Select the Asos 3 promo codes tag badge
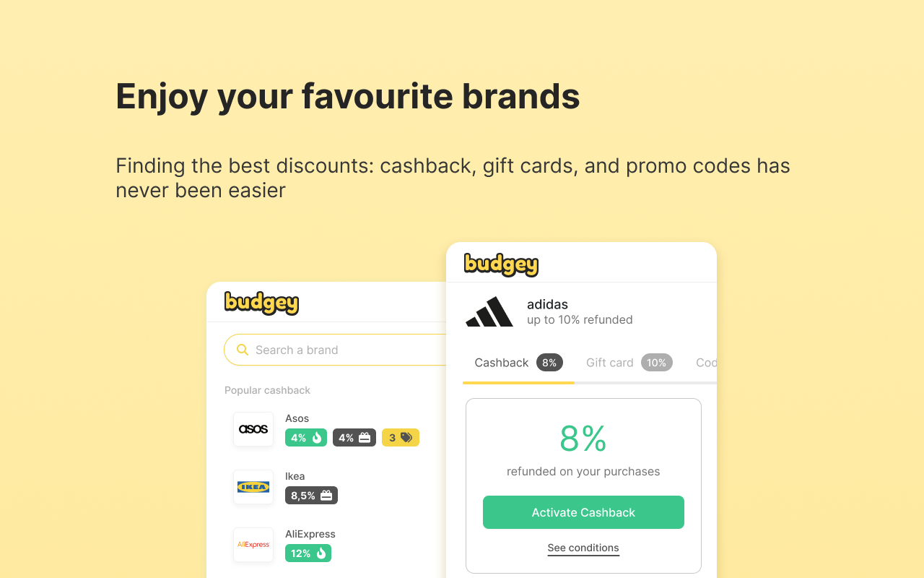The width and height of the screenshot is (924, 578). [x=401, y=438]
